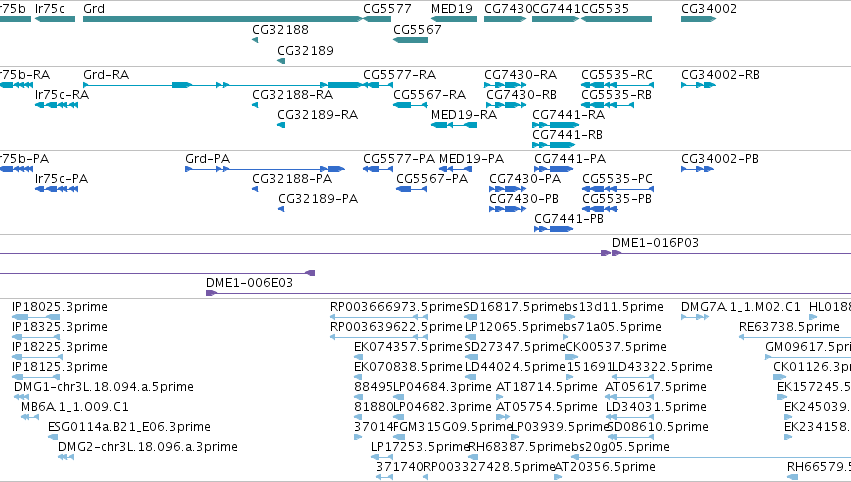The width and height of the screenshot is (851, 482).
Task: Click the CG5567-PA protein label
Action: [432, 179]
